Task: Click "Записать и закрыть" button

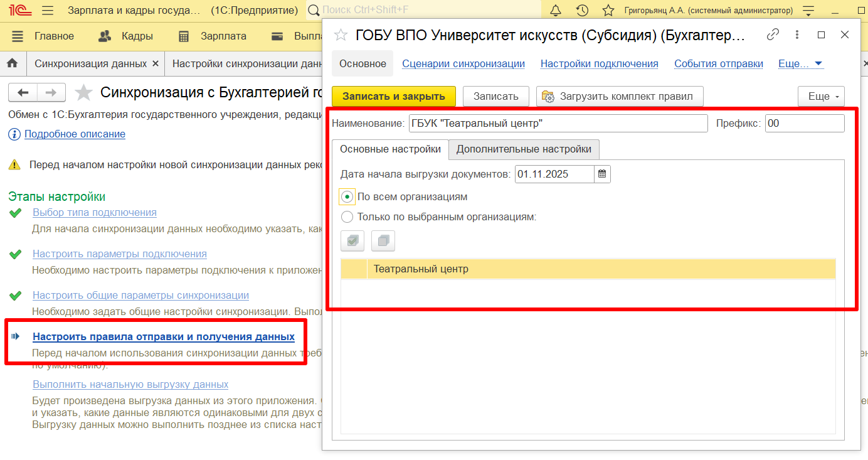Action: 393,97
